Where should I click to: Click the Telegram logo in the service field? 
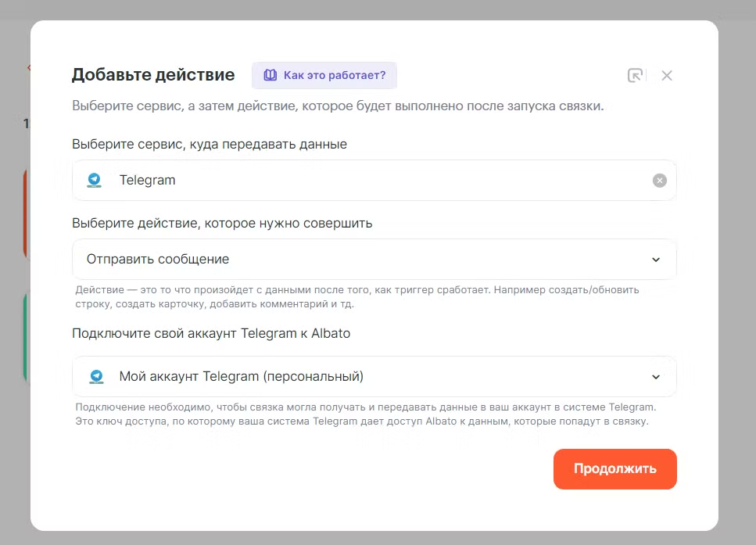point(95,180)
